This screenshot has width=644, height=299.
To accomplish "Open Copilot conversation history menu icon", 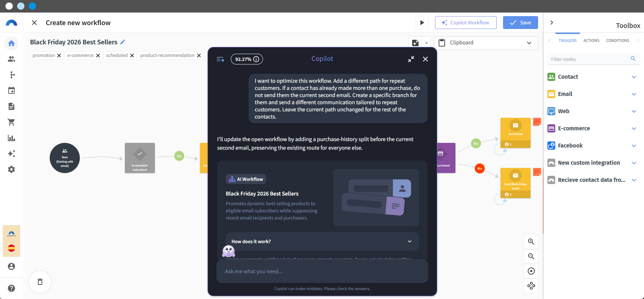I will coord(220,59).
